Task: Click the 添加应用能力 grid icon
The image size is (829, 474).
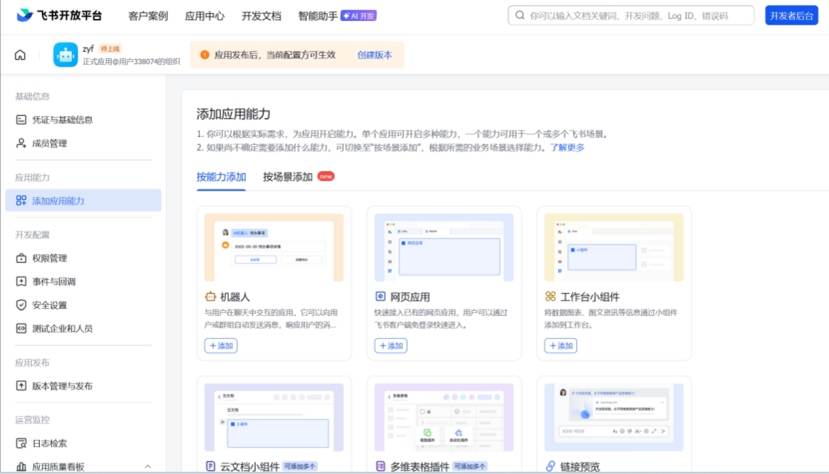Action: 21,201
